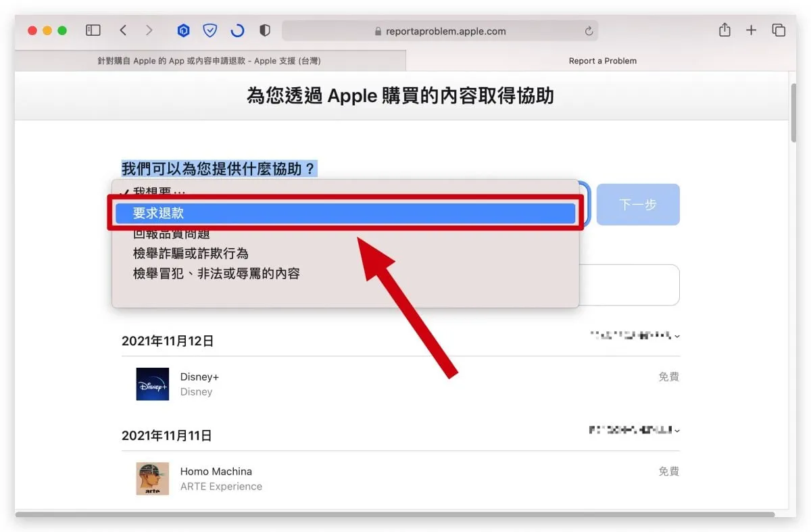Go back using the back arrow
The image size is (811, 532).
tap(123, 30)
